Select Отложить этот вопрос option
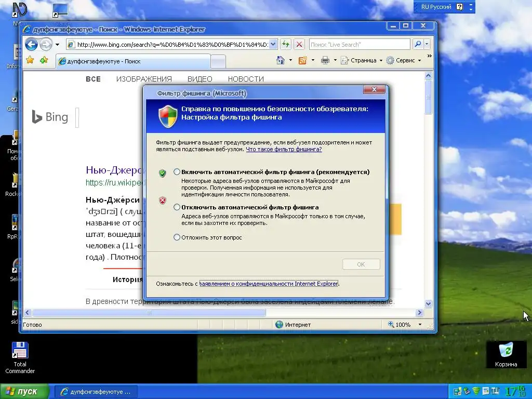This screenshot has height=399, width=532. pos(177,237)
